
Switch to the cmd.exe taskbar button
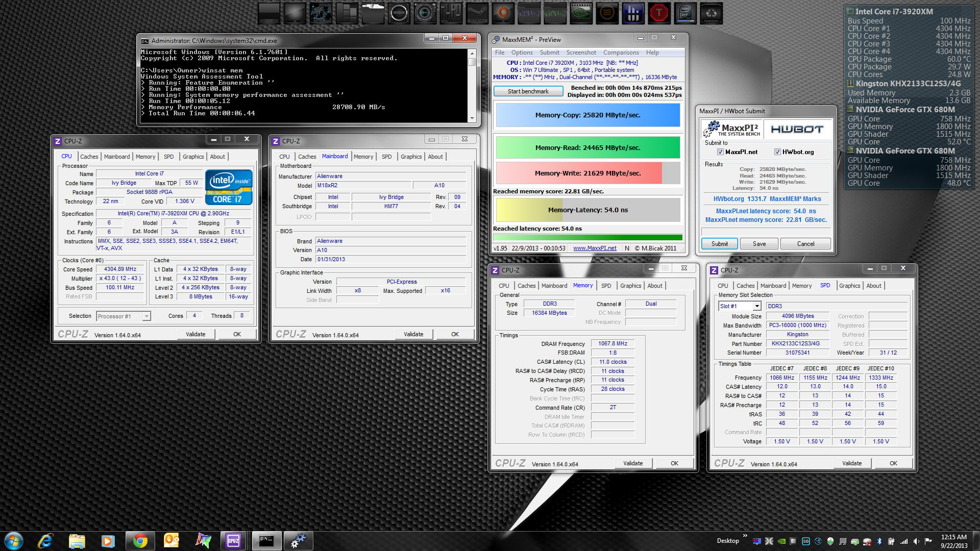[266, 541]
